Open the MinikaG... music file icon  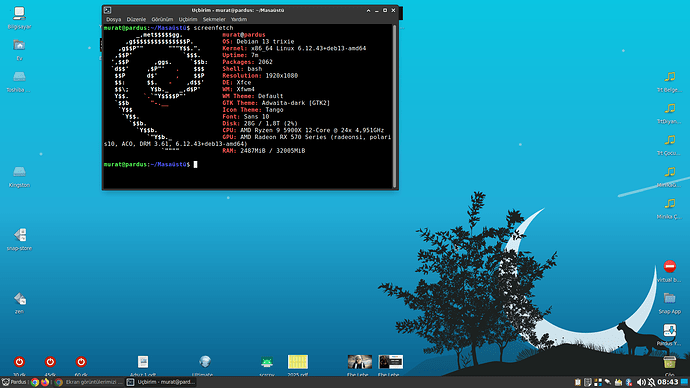tap(670, 172)
